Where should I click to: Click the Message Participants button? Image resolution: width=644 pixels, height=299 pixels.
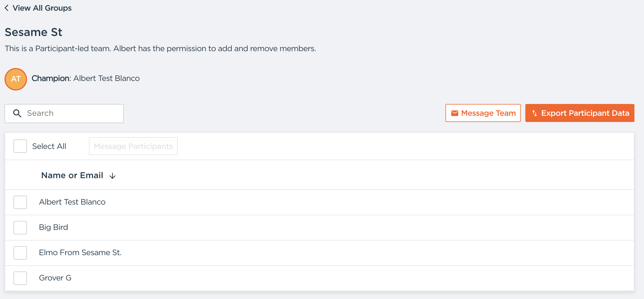(133, 146)
